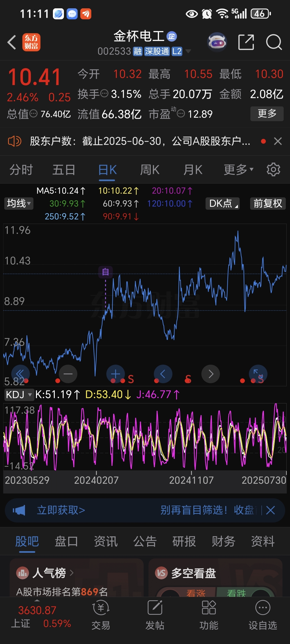Tap 发帖 to write a post
The height and width of the screenshot is (644, 290).
[x=155, y=615]
